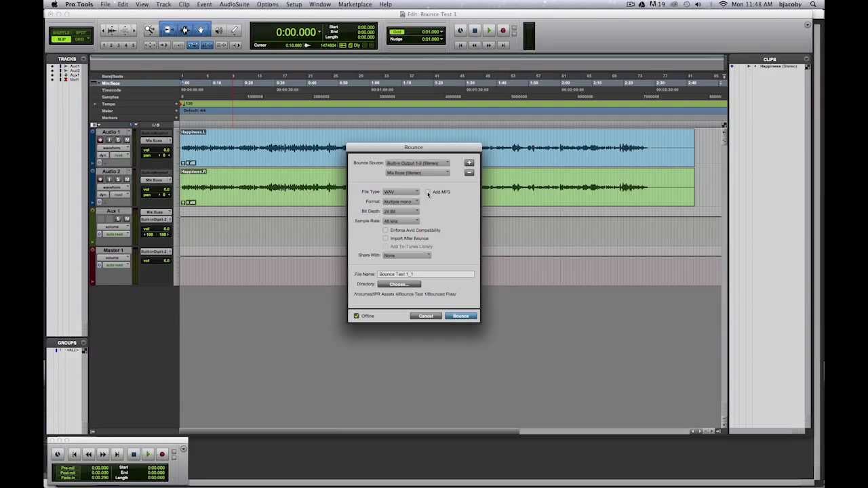Enable the Add MP3 checkbox
The image size is (868, 488).
428,192
